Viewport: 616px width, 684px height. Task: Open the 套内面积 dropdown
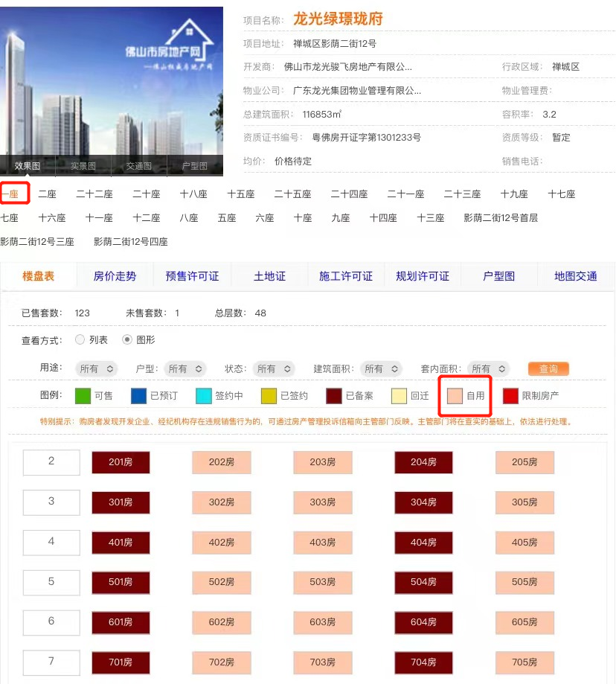(488, 368)
